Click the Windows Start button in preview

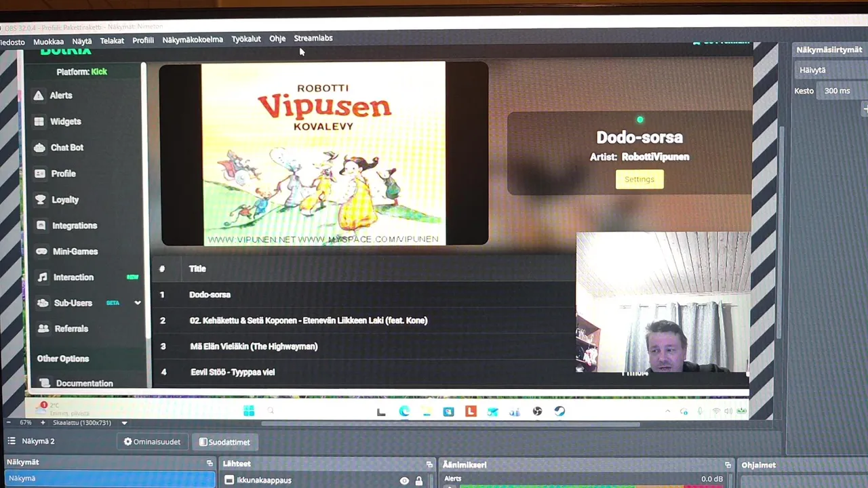pos(249,411)
